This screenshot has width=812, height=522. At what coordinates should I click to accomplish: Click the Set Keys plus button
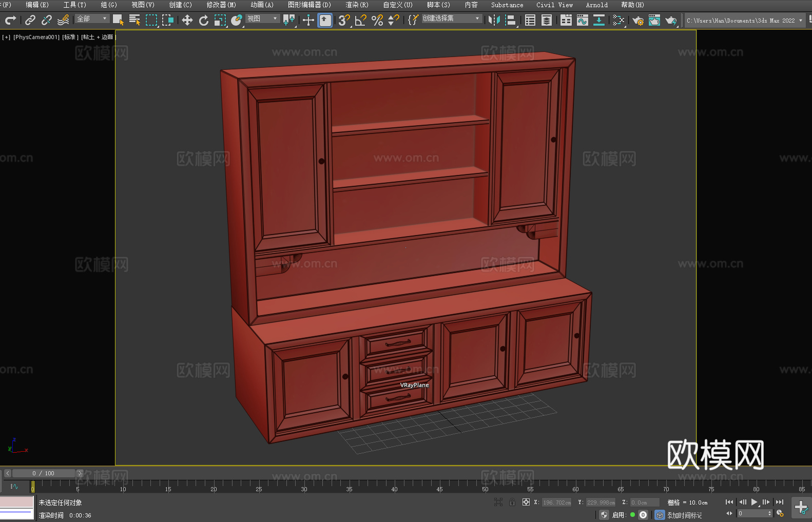tap(801, 508)
